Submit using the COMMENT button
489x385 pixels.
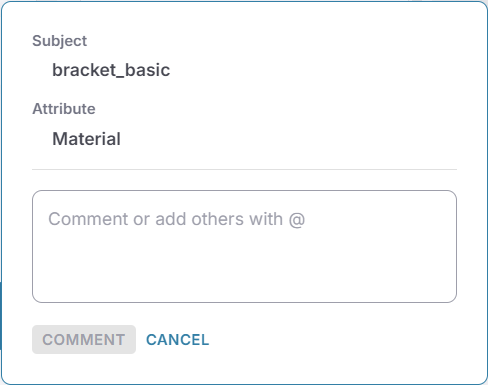pyautogui.click(x=84, y=340)
